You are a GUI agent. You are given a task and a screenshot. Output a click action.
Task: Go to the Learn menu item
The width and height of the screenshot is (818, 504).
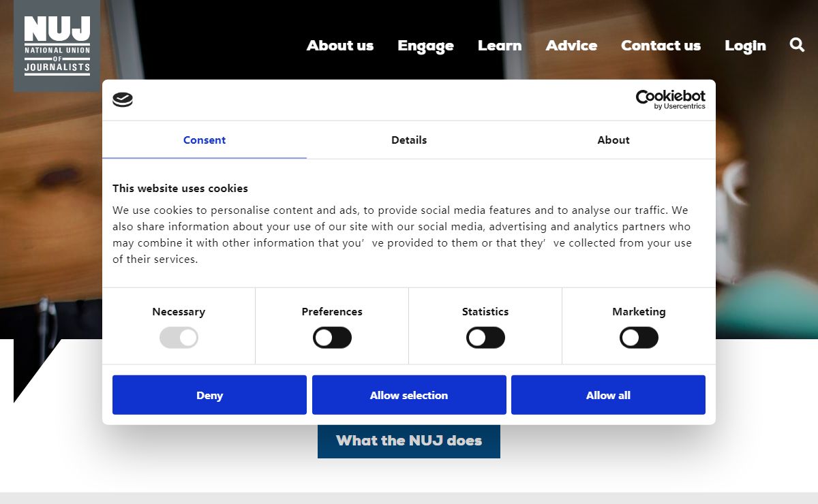tap(500, 46)
